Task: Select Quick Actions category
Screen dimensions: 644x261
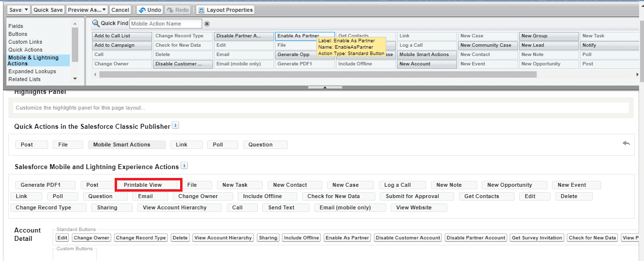Action: (x=26, y=50)
